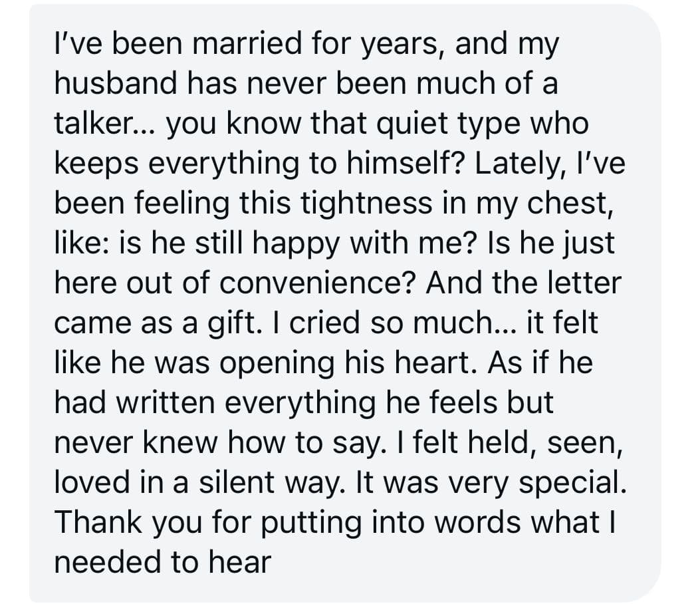Click the phrase "opening his heart."

pos(362,363)
